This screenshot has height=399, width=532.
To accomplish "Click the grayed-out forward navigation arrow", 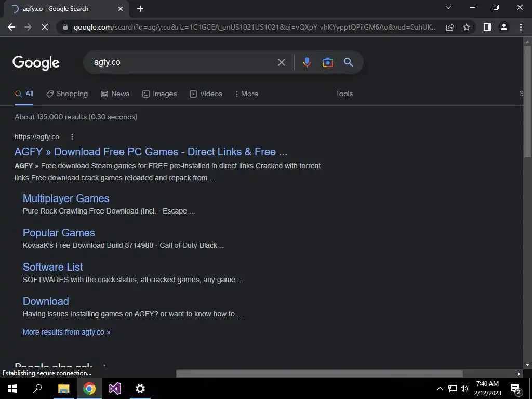I will coord(28,27).
